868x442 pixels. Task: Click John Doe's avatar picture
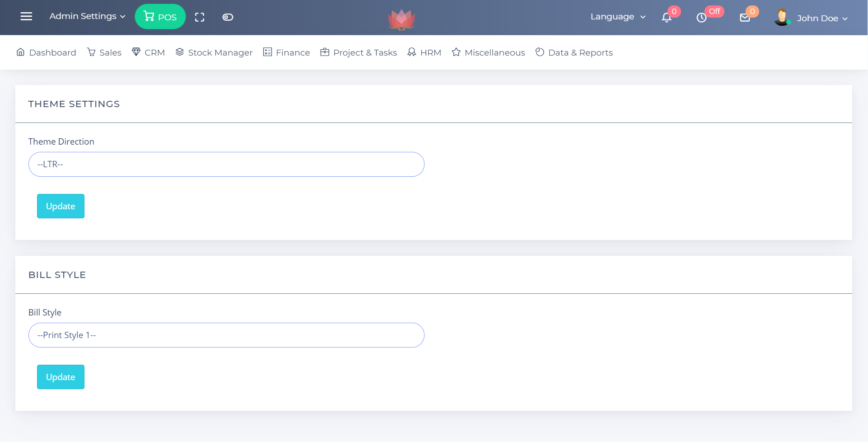point(782,18)
